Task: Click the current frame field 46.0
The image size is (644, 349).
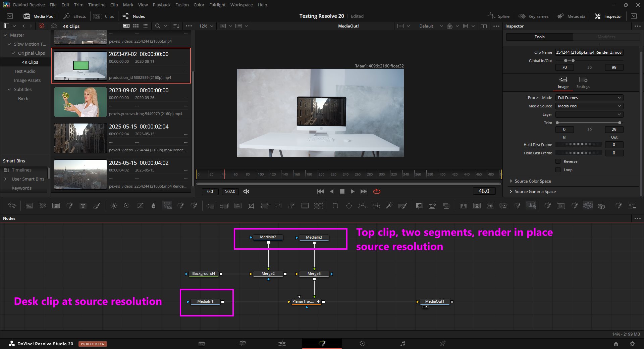Action: point(484,191)
